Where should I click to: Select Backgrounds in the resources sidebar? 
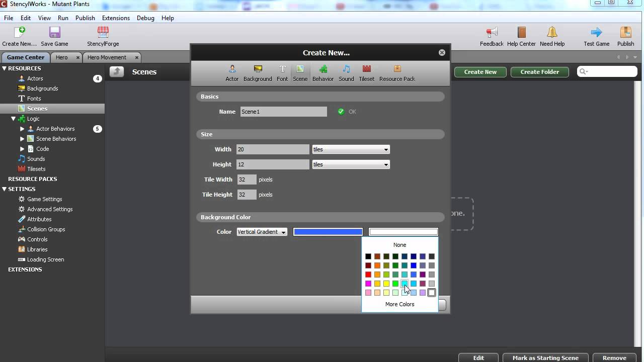point(42,88)
